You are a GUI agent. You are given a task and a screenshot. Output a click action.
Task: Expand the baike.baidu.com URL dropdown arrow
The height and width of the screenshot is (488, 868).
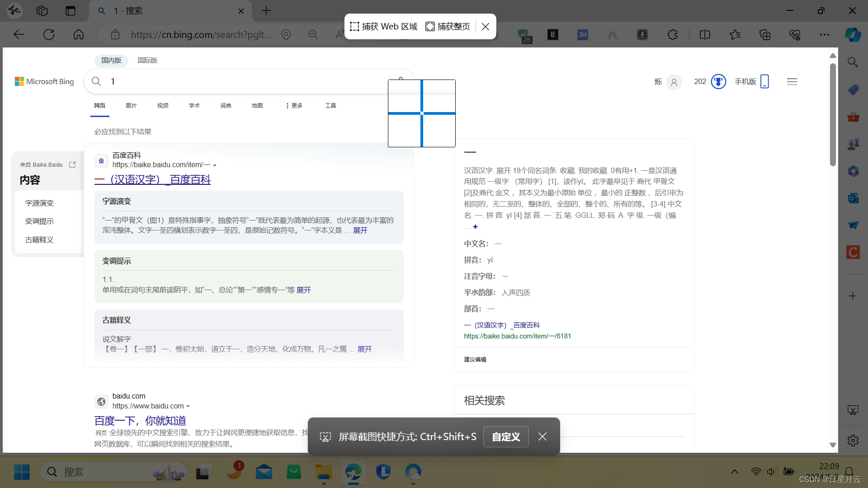215,165
